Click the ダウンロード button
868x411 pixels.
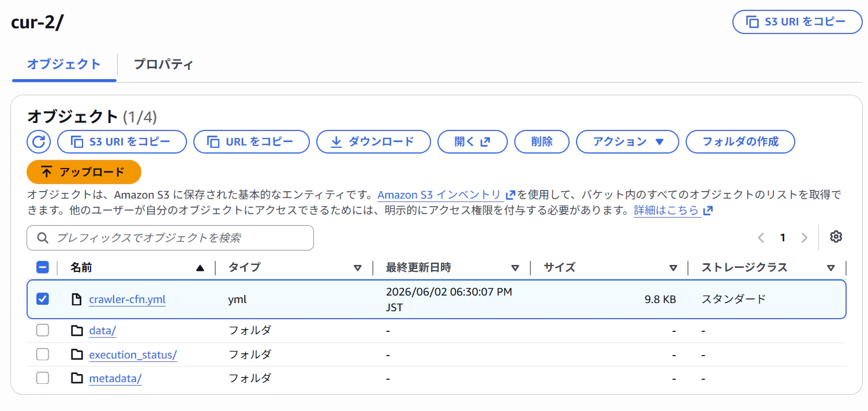(x=373, y=141)
